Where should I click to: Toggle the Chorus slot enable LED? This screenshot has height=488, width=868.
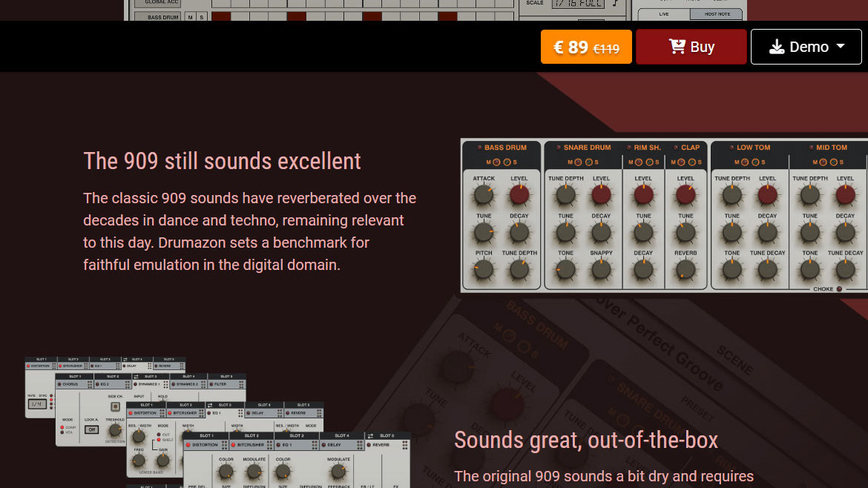59,384
